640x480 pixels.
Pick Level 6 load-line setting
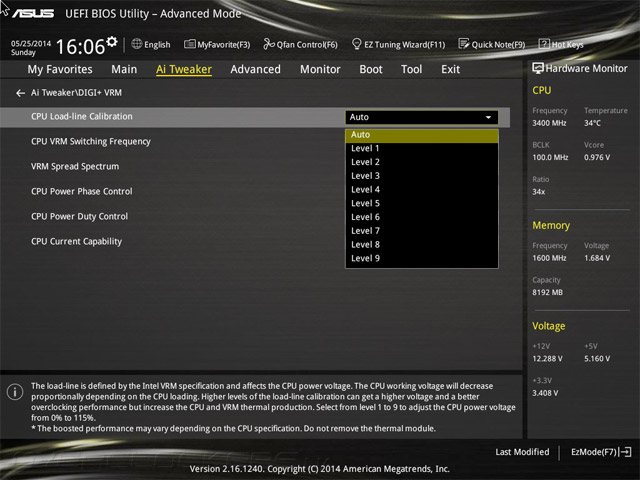pos(422,217)
